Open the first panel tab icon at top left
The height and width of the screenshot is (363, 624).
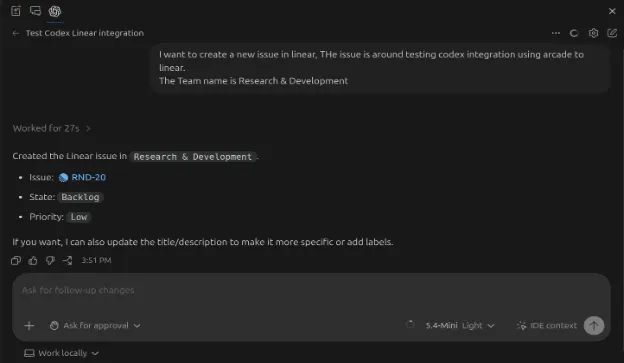(16, 11)
